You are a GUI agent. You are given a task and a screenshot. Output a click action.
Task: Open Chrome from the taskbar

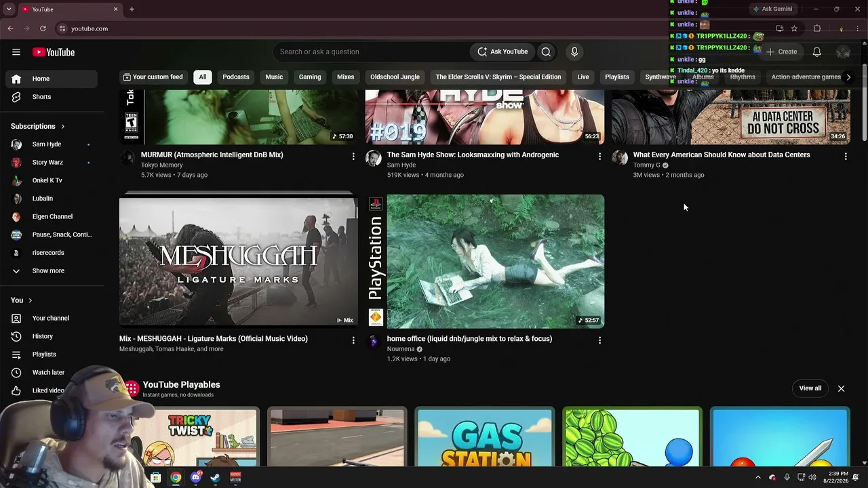[176, 477]
